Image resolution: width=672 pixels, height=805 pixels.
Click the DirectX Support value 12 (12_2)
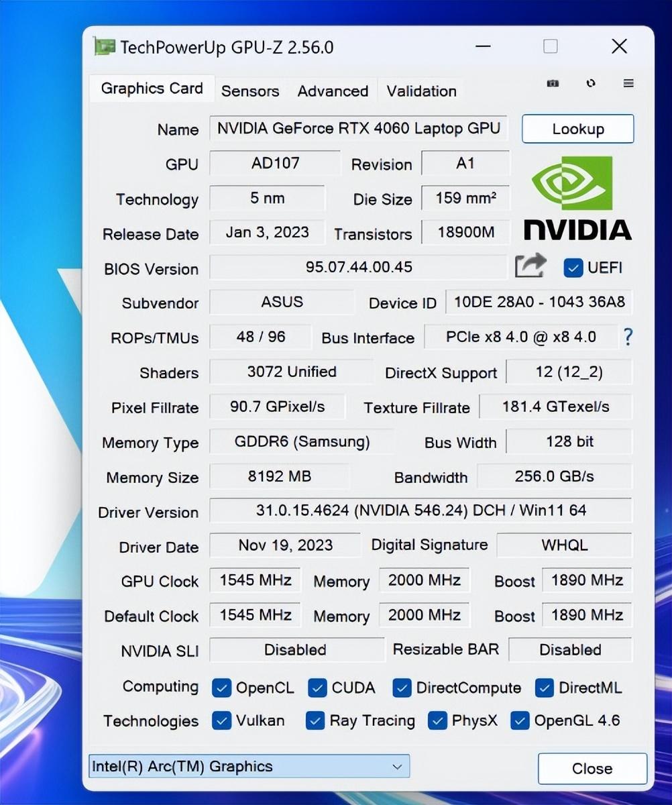click(569, 372)
